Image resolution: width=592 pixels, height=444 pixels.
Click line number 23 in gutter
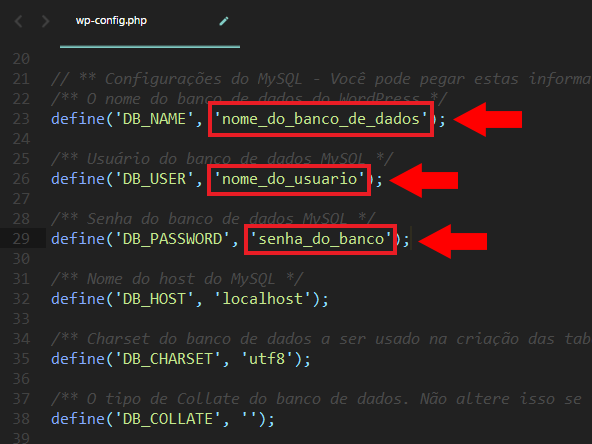click(21, 119)
